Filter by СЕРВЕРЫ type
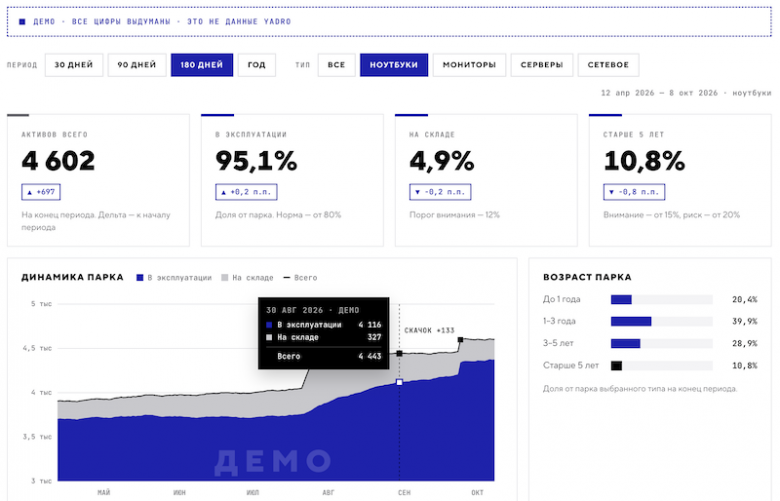This screenshot has width=780, height=501. click(x=542, y=65)
